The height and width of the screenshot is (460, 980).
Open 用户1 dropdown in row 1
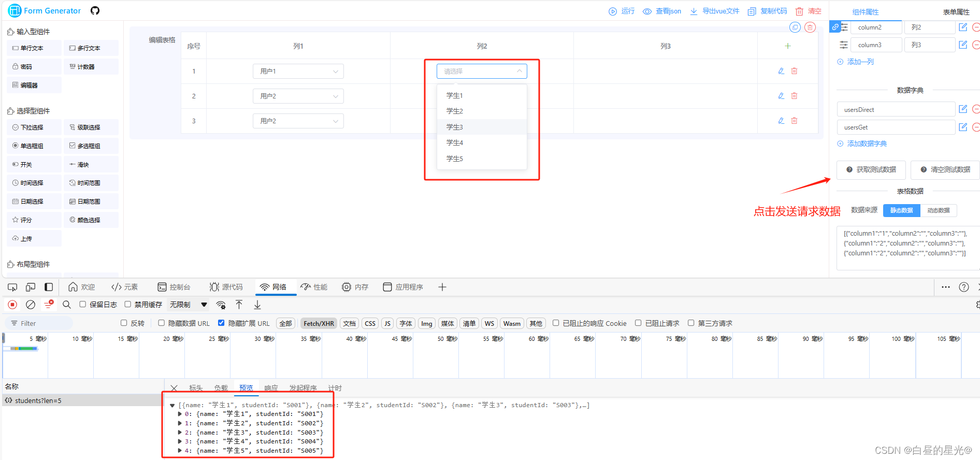click(298, 71)
